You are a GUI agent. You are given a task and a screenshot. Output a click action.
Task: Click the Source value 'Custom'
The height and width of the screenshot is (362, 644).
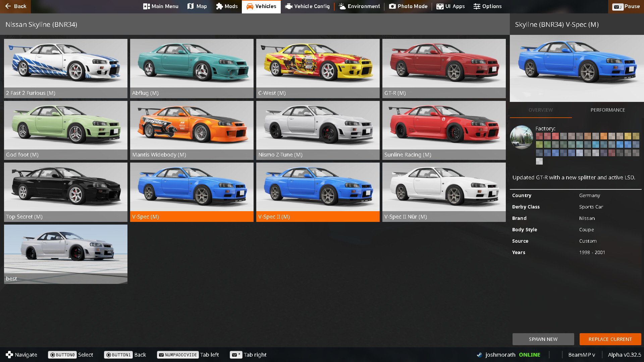pyautogui.click(x=588, y=241)
